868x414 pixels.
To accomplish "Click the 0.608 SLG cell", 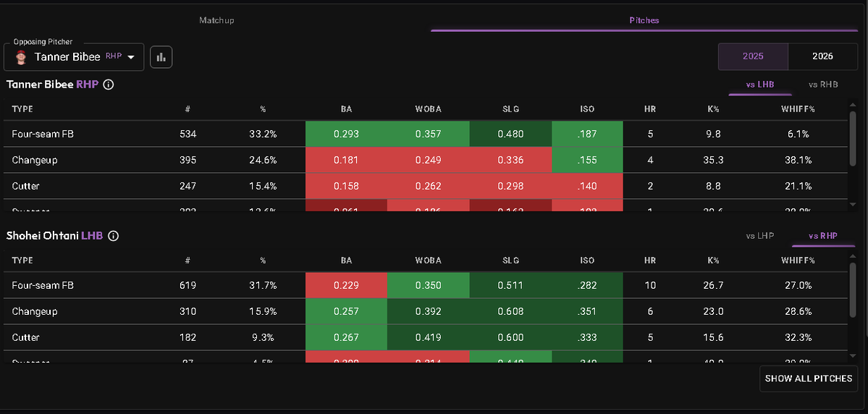I will coord(510,312).
